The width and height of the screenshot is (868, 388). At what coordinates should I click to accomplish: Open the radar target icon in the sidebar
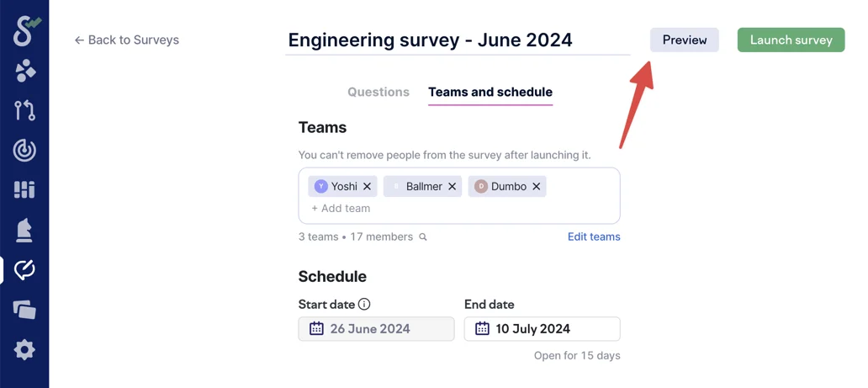coord(24,151)
